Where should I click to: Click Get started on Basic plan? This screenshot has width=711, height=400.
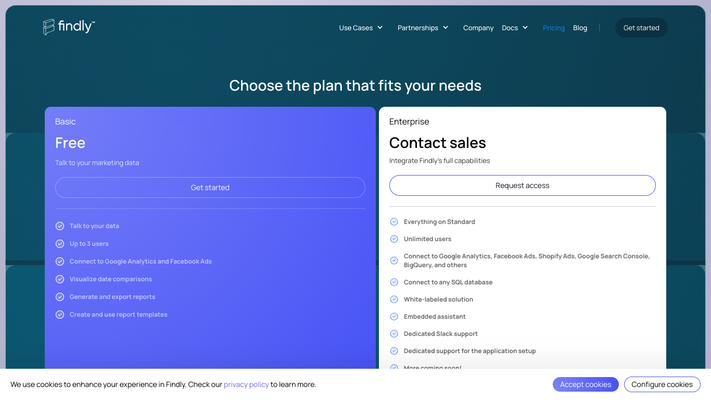210,187
